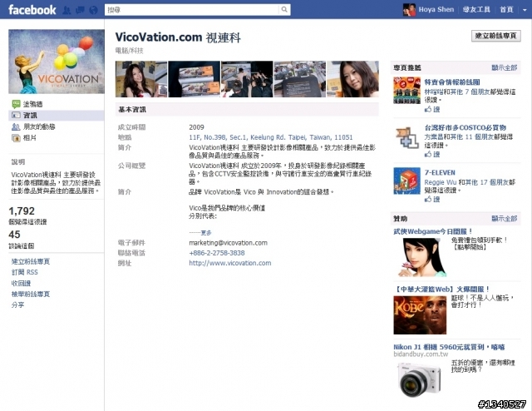Click 收回讚 unlike link
Screen dimensions: 532x411
(21, 283)
